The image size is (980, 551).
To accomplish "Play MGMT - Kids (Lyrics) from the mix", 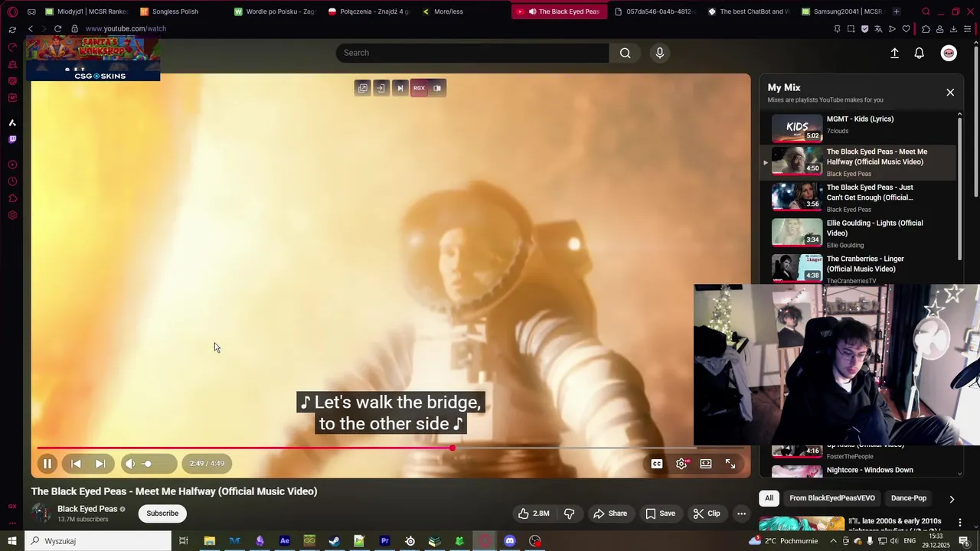I will click(x=857, y=127).
